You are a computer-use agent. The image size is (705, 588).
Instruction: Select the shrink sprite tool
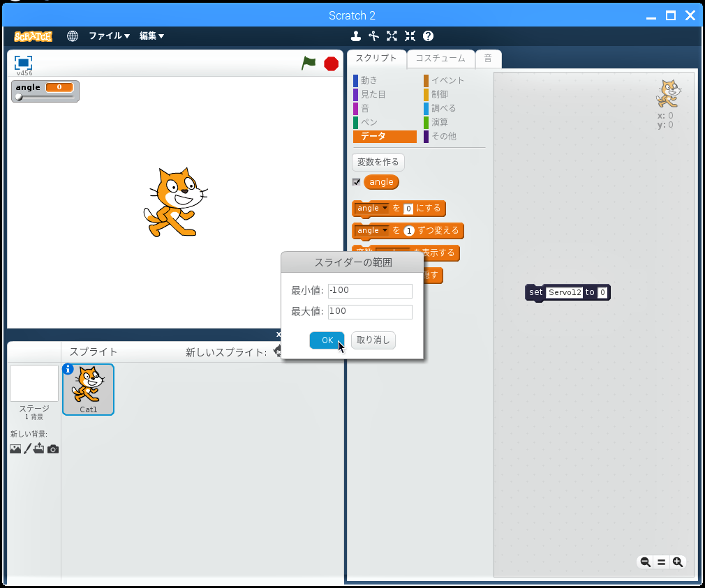410,36
